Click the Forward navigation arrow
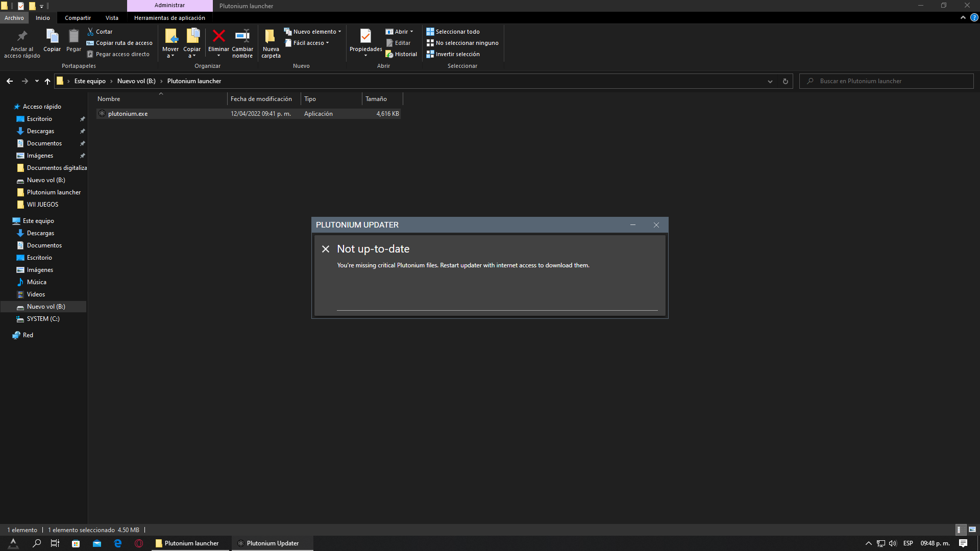The height and width of the screenshot is (551, 980). 24,81
